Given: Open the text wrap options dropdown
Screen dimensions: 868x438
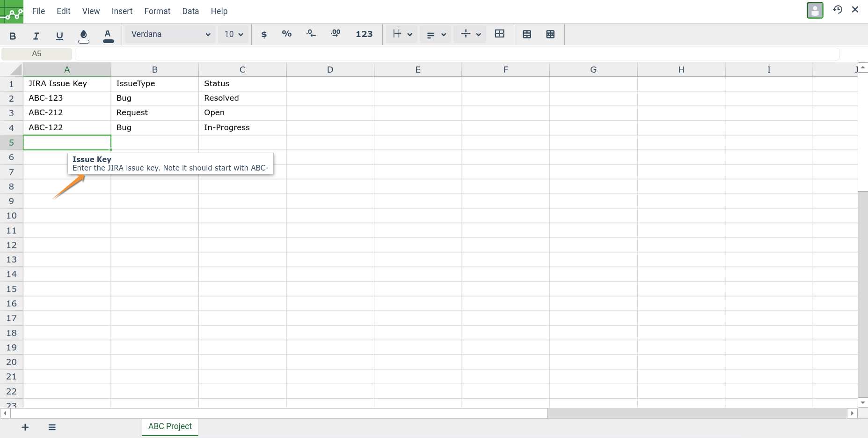Looking at the screenshot, I should [402, 34].
